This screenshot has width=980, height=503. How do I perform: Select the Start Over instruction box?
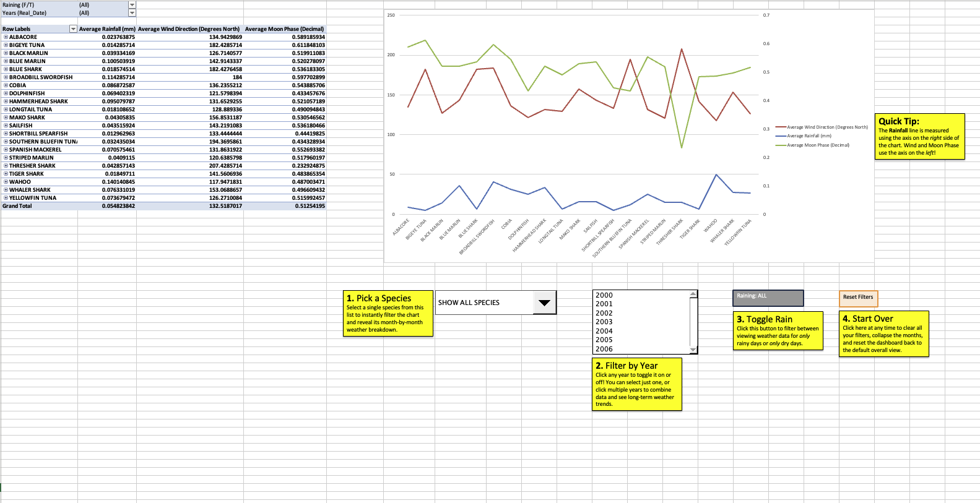click(x=884, y=334)
